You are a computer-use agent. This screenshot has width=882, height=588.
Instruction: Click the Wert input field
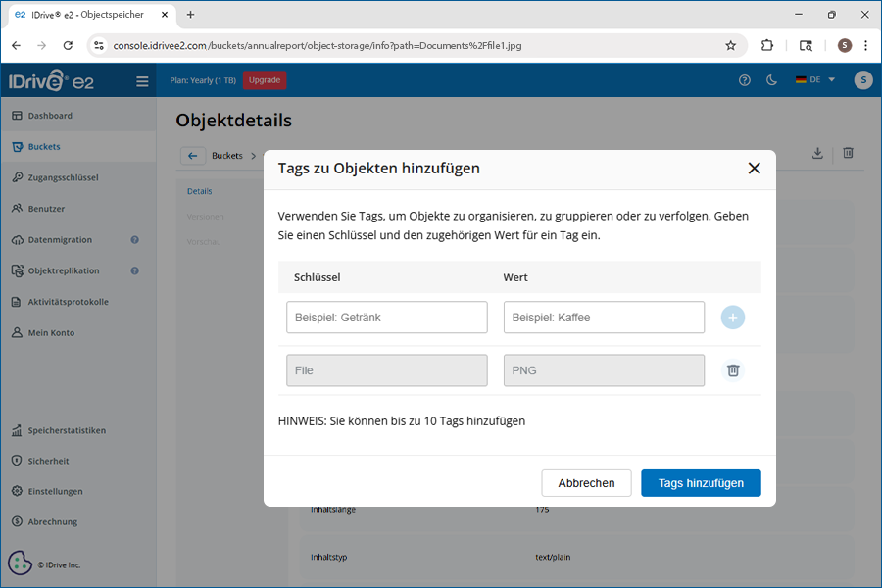(604, 318)
